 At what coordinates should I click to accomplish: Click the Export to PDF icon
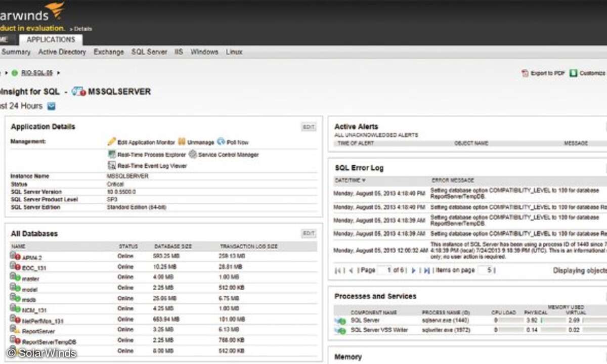point(525,73)
